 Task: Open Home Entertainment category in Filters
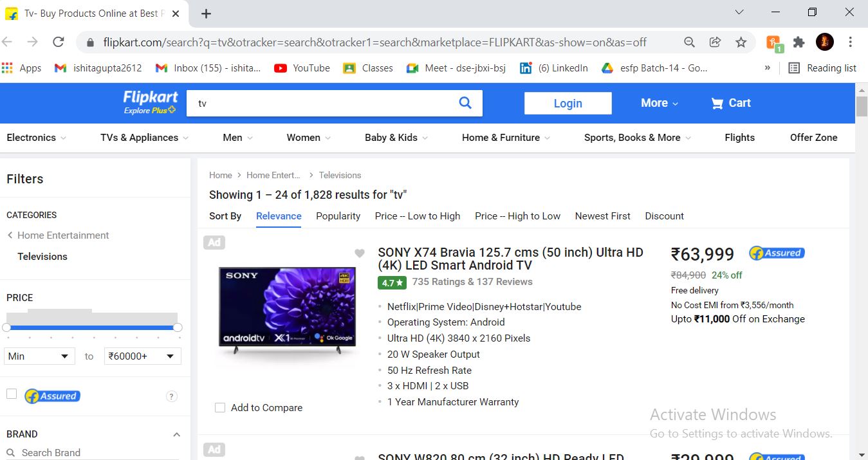tap(63, 235)
